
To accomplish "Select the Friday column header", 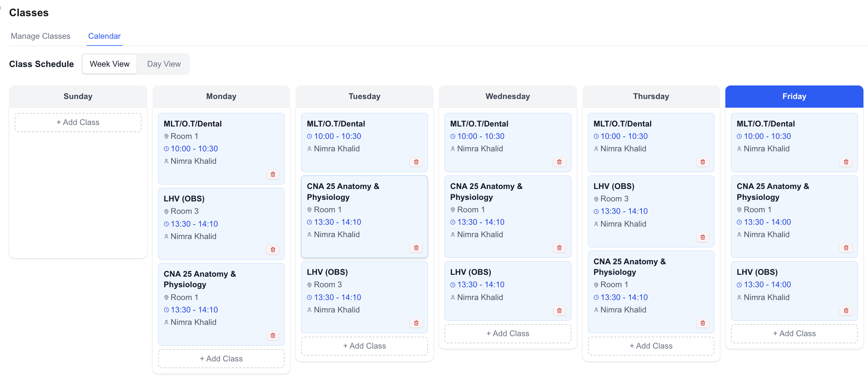I will (x=794, y=96).
